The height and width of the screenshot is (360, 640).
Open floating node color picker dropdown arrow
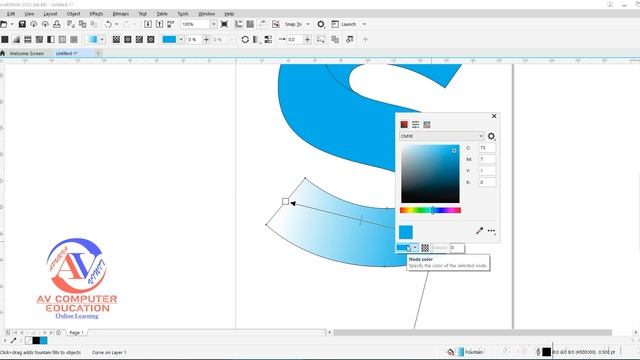pos(415,248)
